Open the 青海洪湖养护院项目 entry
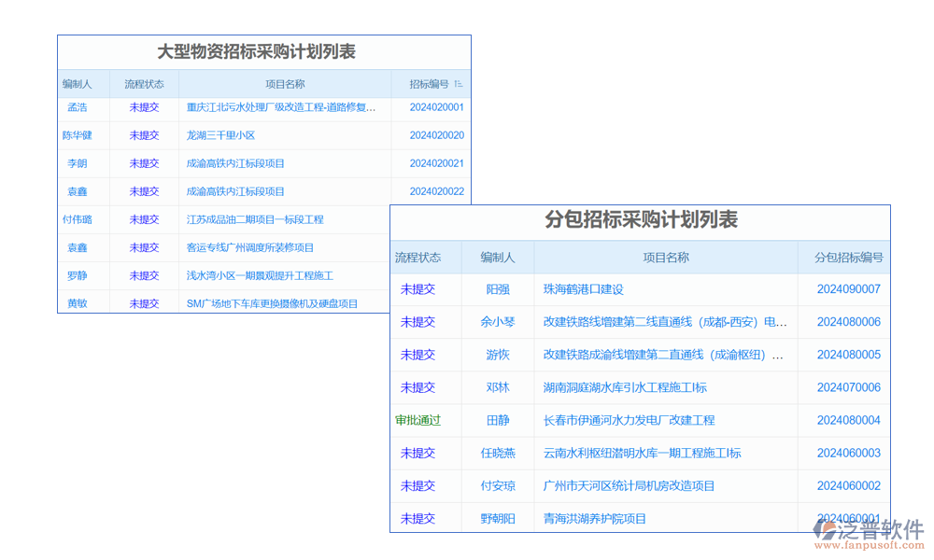The width and height of the screenshot is (934, 560). 594,518
